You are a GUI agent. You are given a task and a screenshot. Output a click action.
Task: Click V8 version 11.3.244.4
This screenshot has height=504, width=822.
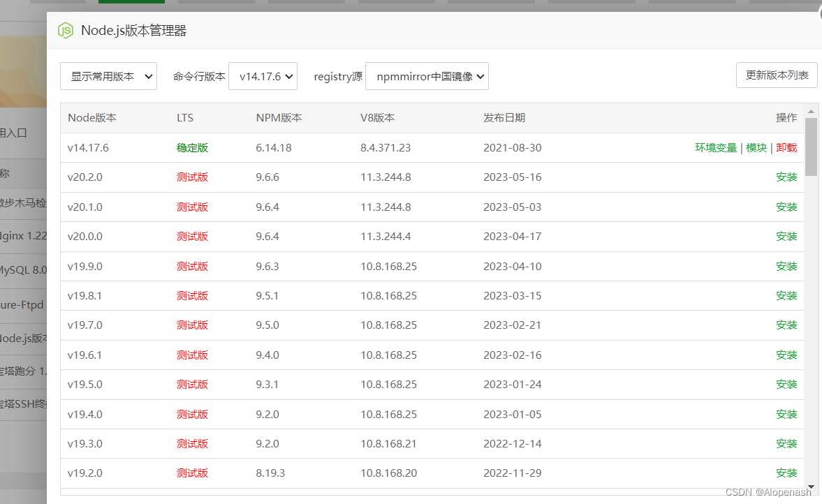point(386,236)
